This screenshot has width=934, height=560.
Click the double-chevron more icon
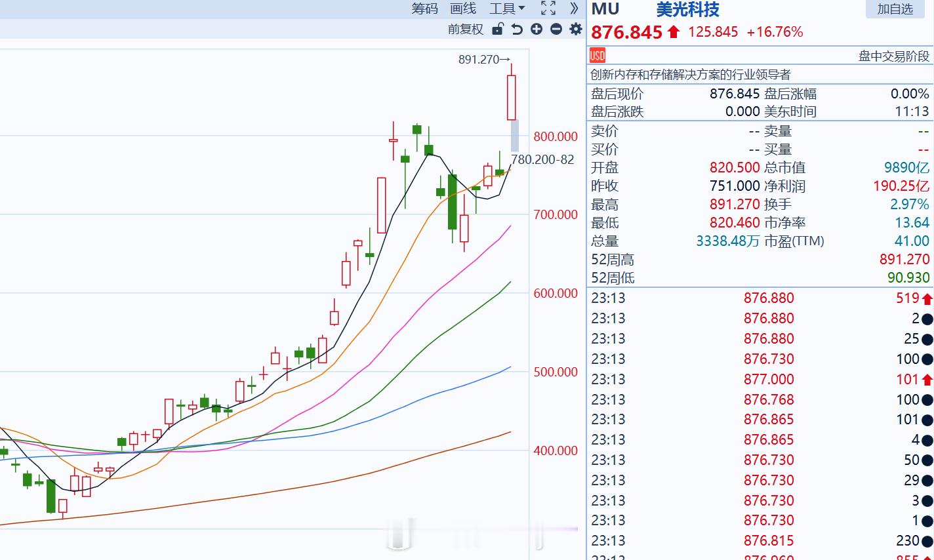[575, 9]
